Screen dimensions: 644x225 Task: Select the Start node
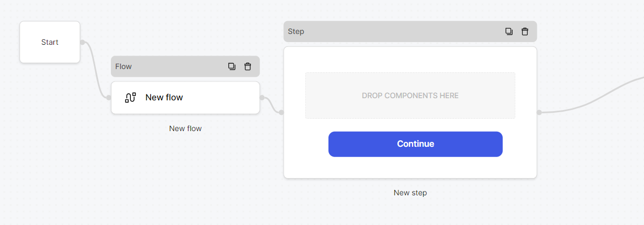pos(50,42)
